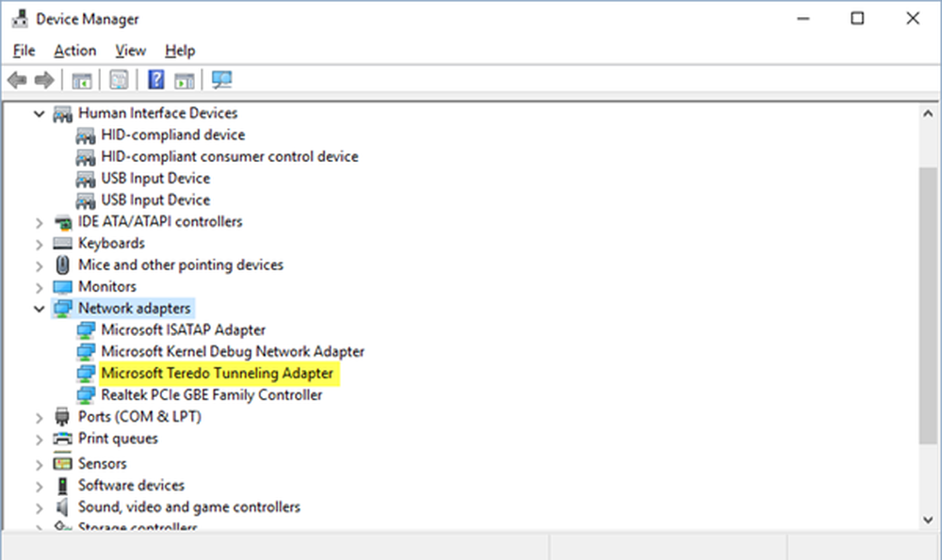Click the IDE ATA/ATAPI controllers icon
The image size is (942, 560).
(62, 222)
